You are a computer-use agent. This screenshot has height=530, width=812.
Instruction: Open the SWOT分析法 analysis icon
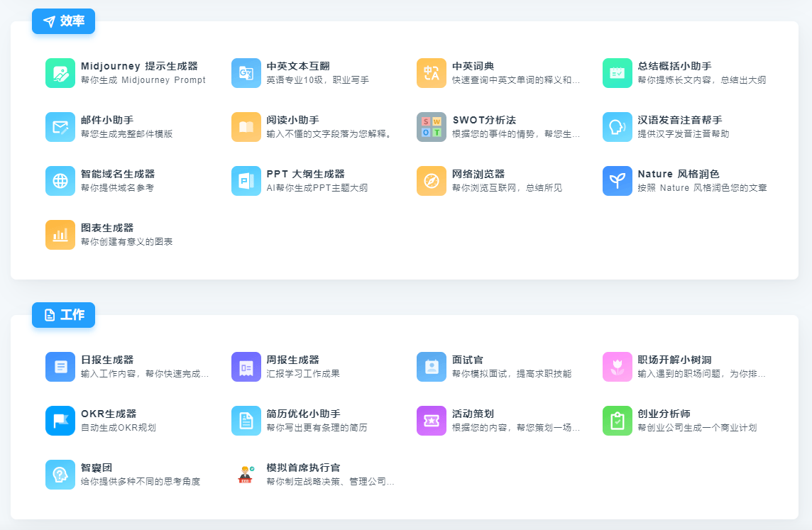tap(432, 127)
